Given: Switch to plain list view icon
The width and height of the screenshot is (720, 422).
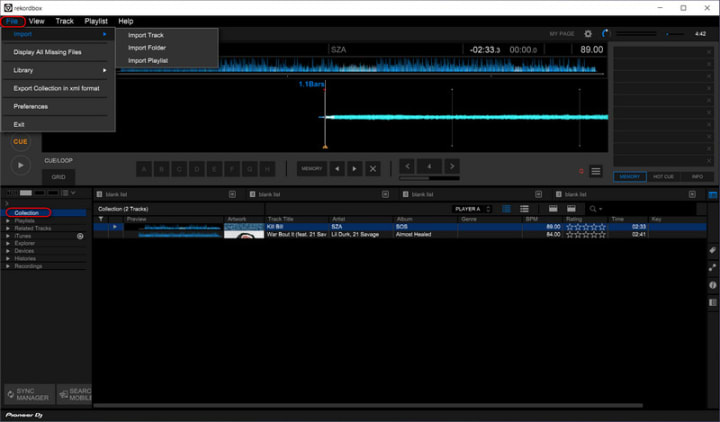Looking at the screenshot, I should pos(524,209).
